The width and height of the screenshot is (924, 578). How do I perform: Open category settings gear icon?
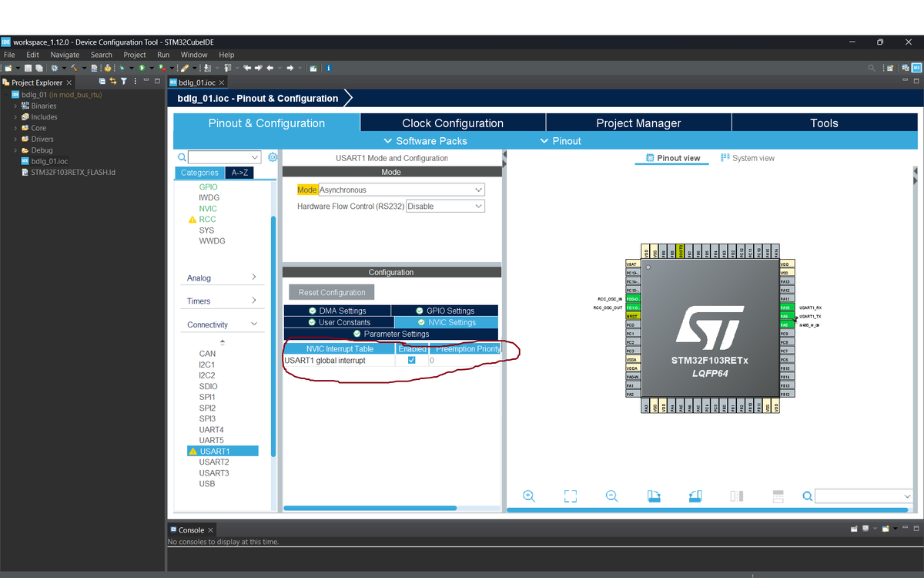[272, 157]
